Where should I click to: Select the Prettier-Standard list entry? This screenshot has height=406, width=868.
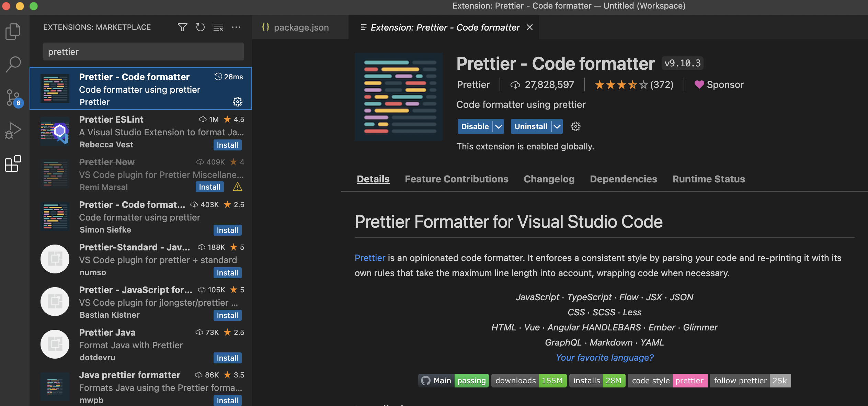click(x=141, y=259)
